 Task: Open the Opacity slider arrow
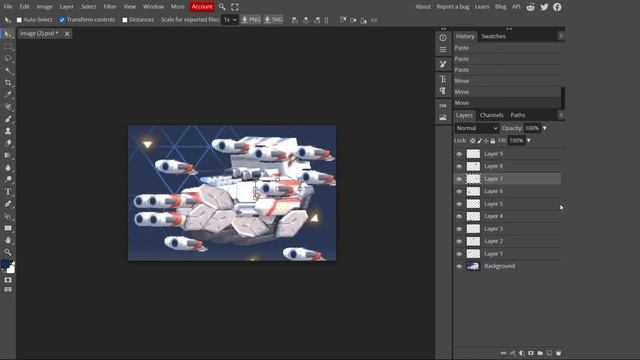point(544,128)
